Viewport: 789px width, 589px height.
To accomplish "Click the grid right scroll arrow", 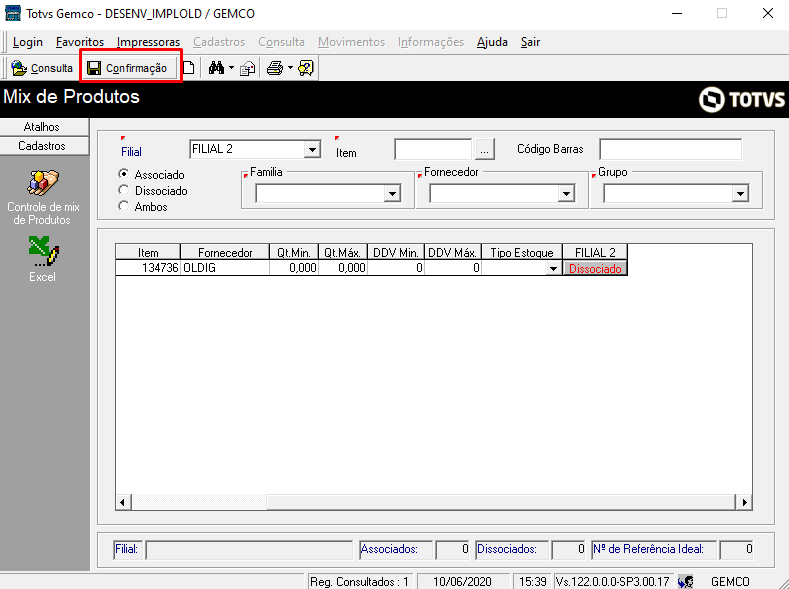I will pyautogui.click(x=744, y=502).
